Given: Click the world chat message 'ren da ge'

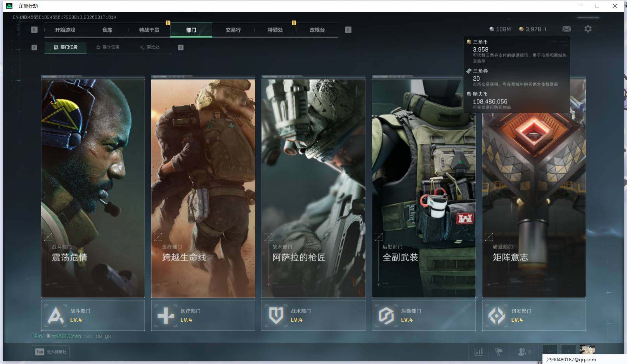Looking at the screenshot, I should point(98,336).
